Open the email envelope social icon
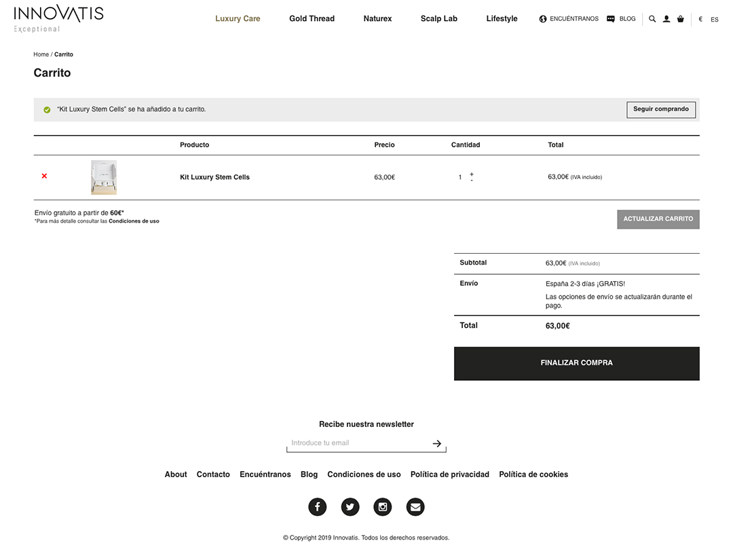Screen dimensions: 733x560 click(x=415, y=506)
